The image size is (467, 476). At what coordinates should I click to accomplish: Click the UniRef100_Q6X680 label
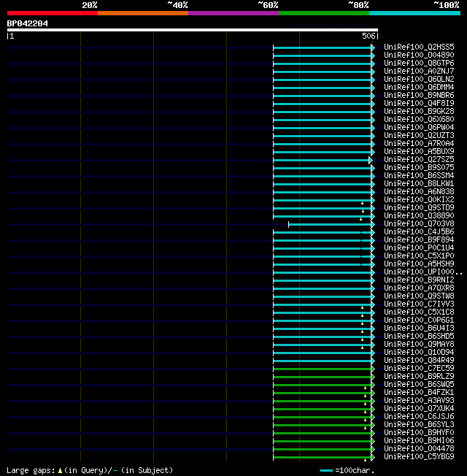tap(419, 120)
